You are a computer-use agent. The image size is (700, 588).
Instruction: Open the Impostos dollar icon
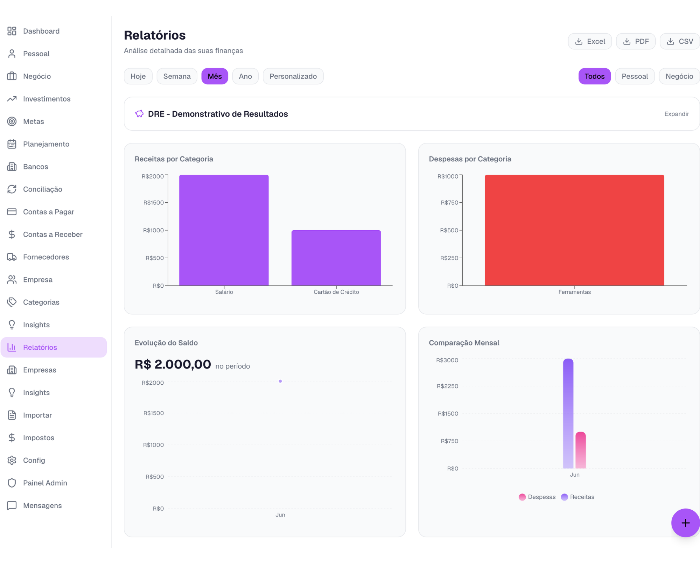point(12,437)
